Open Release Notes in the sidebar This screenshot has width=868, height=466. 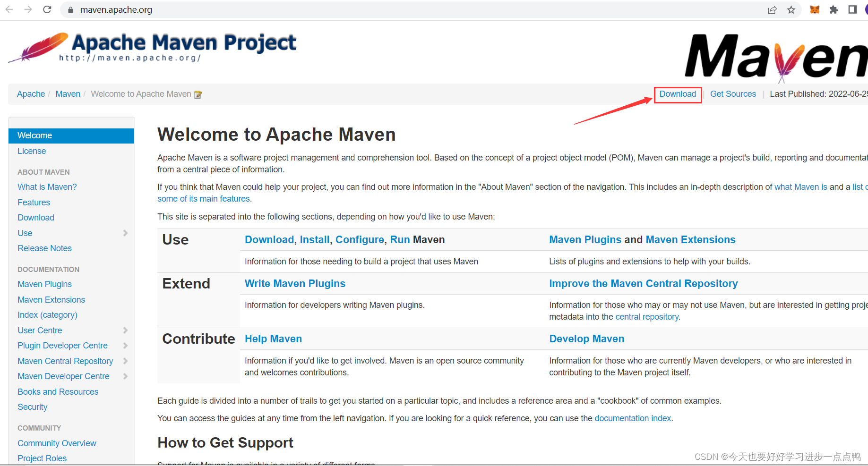point(44,248)
